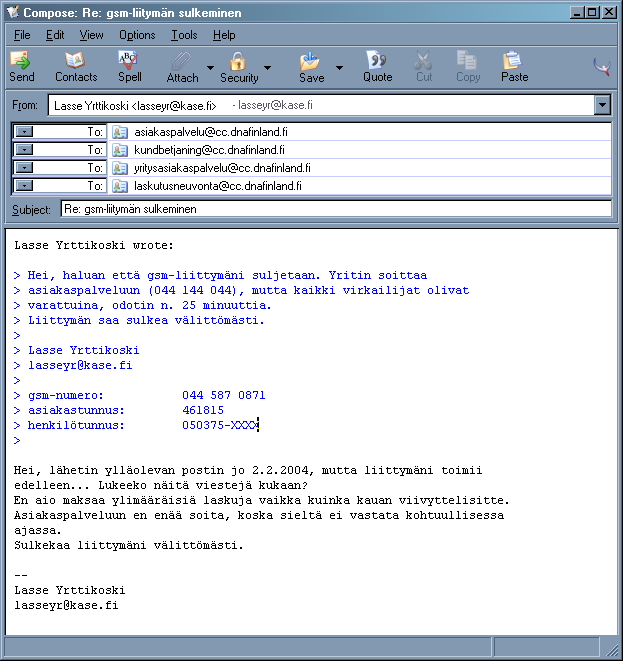Click the window resize grip in status bar
Screen dimensions: 623x661
(x=611, y=648)
